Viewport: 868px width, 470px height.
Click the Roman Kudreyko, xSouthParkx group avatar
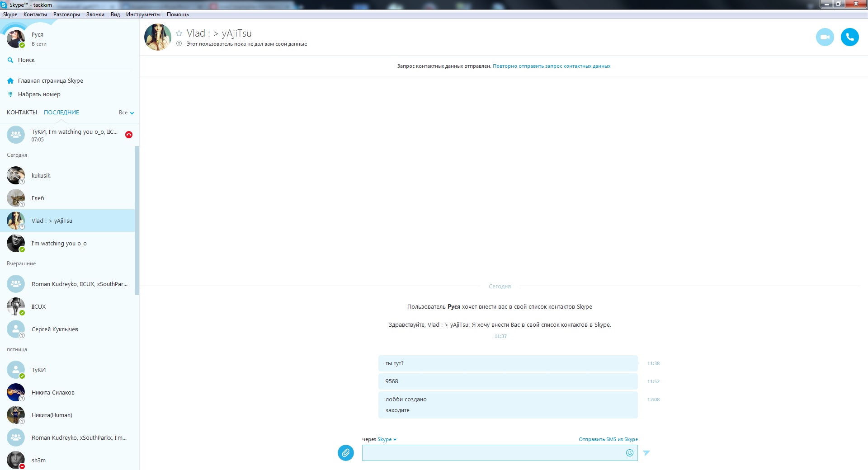click(x=16, y=437)
